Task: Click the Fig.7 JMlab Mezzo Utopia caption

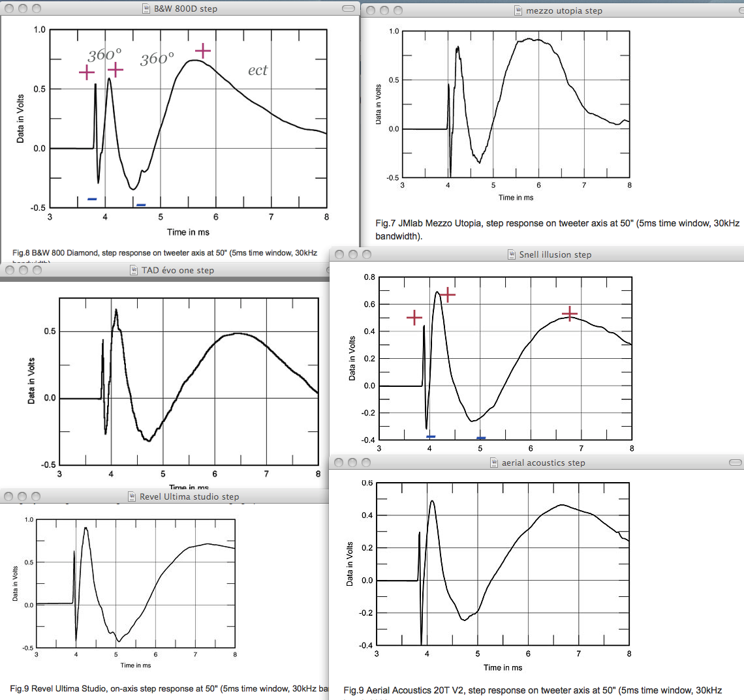Action: pyautogui.click(x=557, y=230)
